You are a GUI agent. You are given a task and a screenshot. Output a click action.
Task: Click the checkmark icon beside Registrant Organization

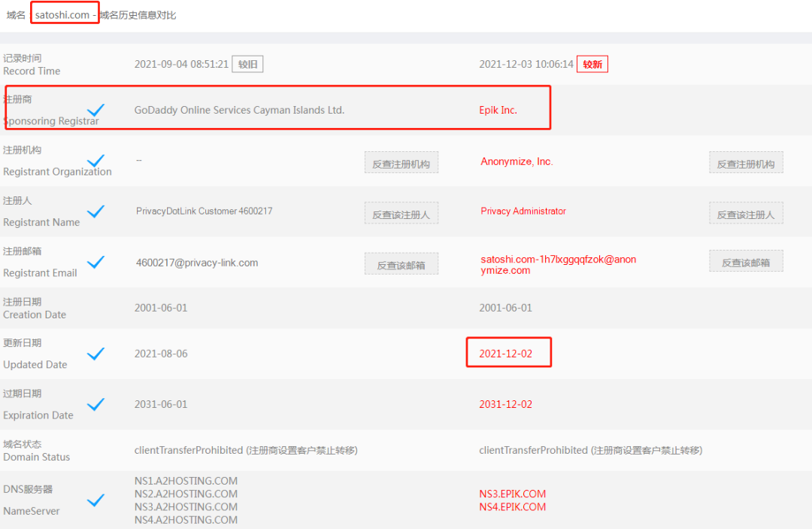(95, 160)
